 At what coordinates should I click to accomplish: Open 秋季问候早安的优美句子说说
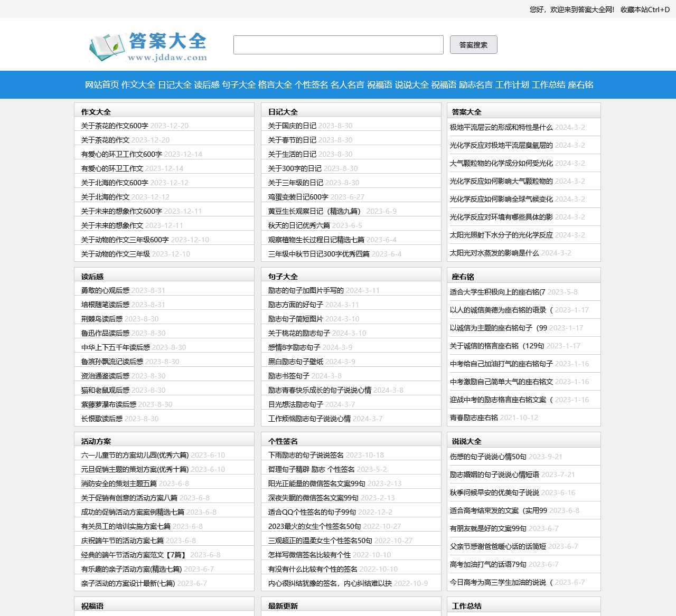click(494, 492)
